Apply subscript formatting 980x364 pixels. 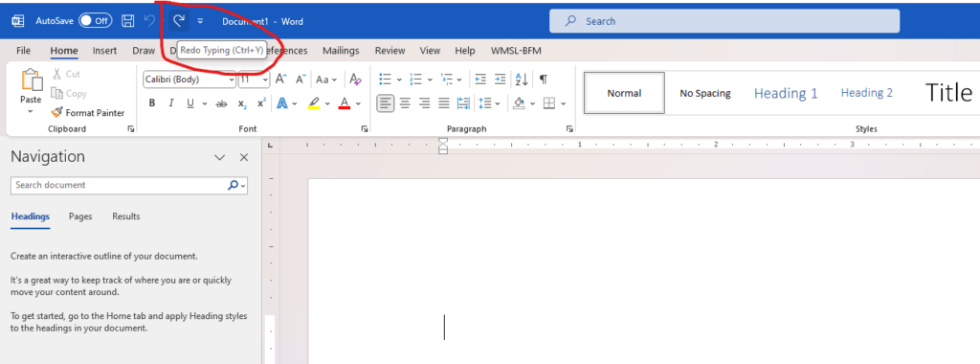[242, 103]
